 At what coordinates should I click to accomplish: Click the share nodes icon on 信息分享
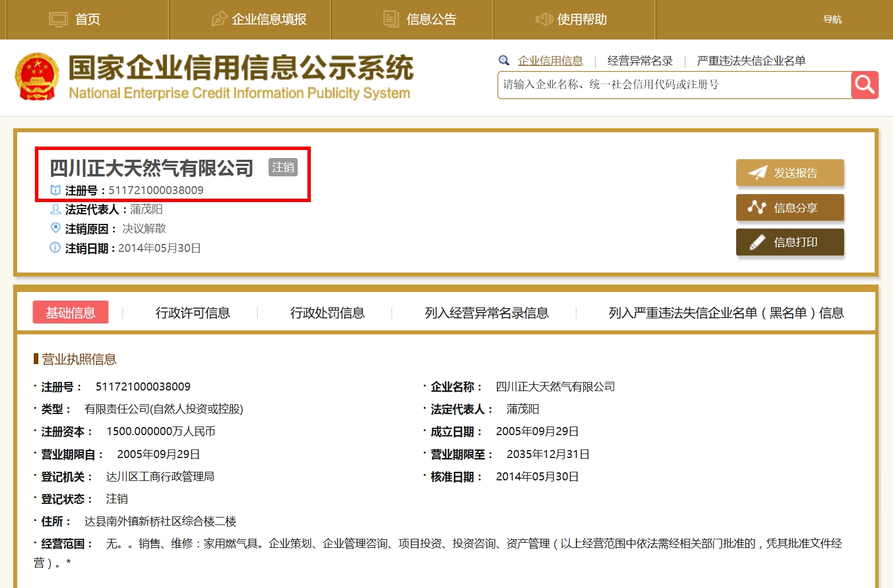click(x=757, y=207)
